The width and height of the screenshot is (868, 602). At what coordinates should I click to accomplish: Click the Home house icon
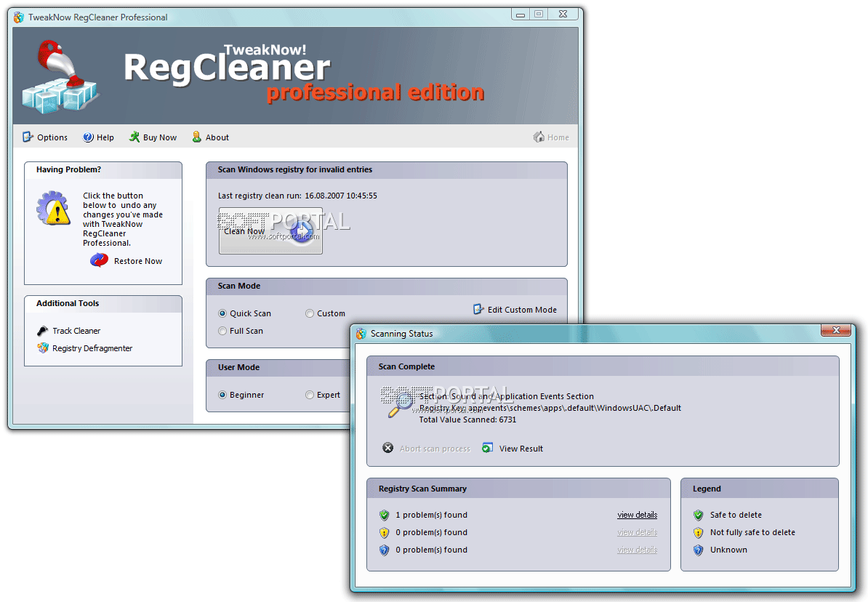pos(539,137)
